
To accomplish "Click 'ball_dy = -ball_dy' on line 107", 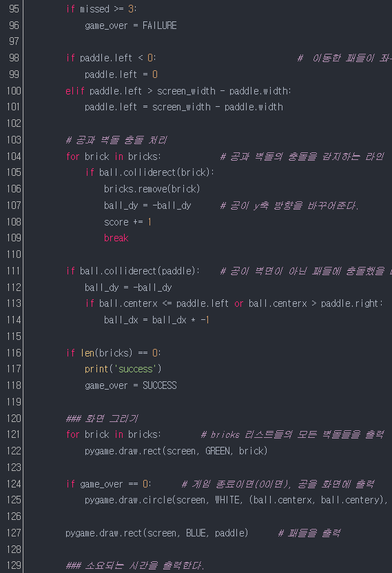I will [x=147, y=205].
